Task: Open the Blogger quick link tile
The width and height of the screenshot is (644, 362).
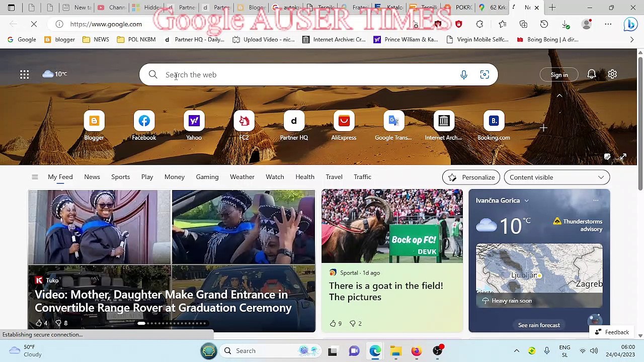Action: [94, 126]
